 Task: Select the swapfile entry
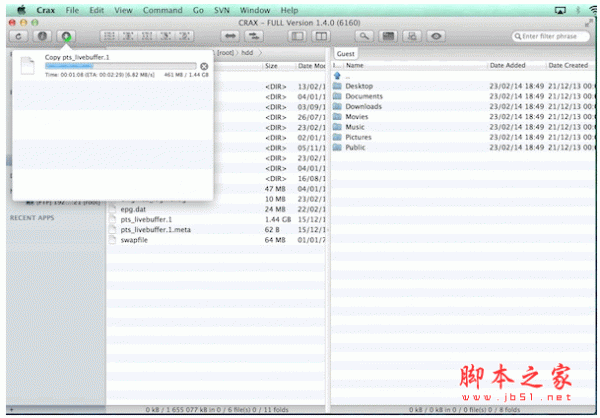point(134,240)
